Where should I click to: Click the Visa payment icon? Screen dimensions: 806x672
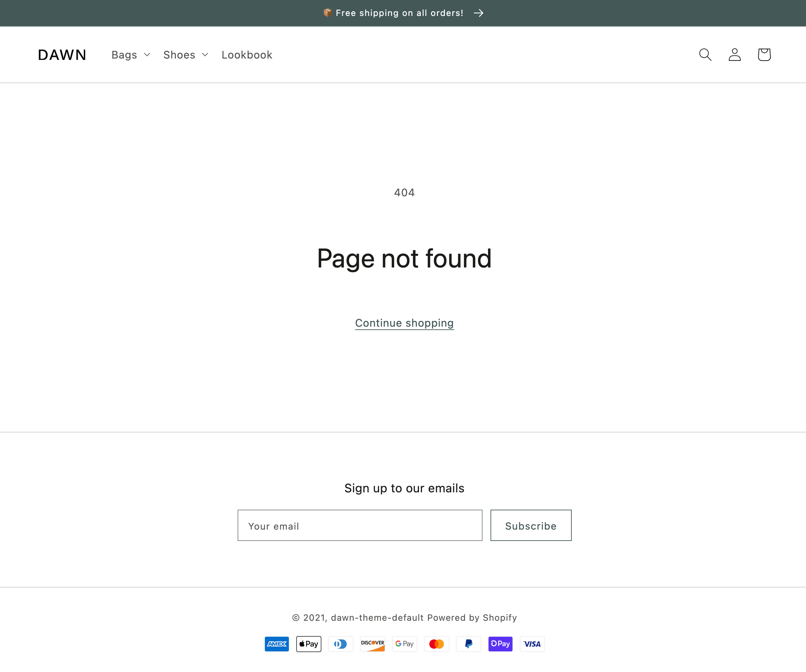click(532, 644)
